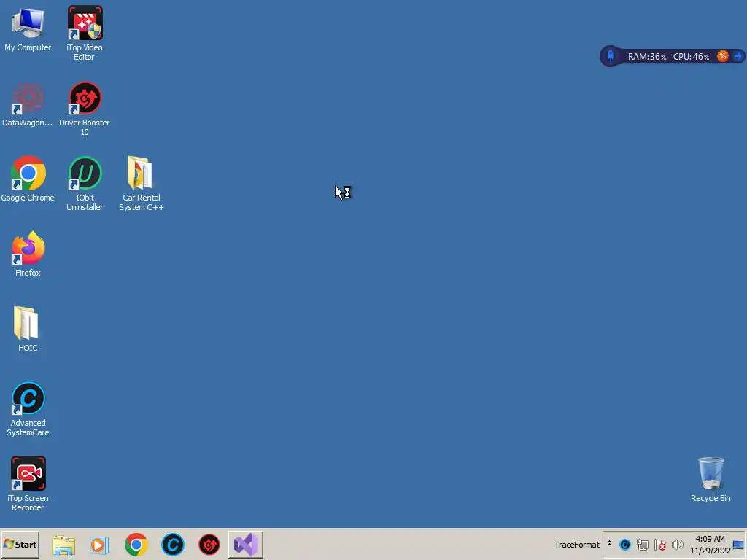Click the RAM:36% reading in widget

pos(646,57)
